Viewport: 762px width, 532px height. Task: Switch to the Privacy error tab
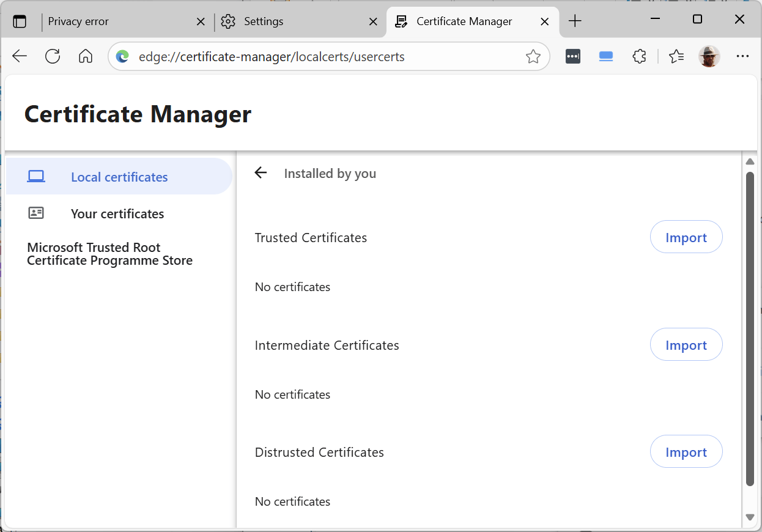point(116,21)
